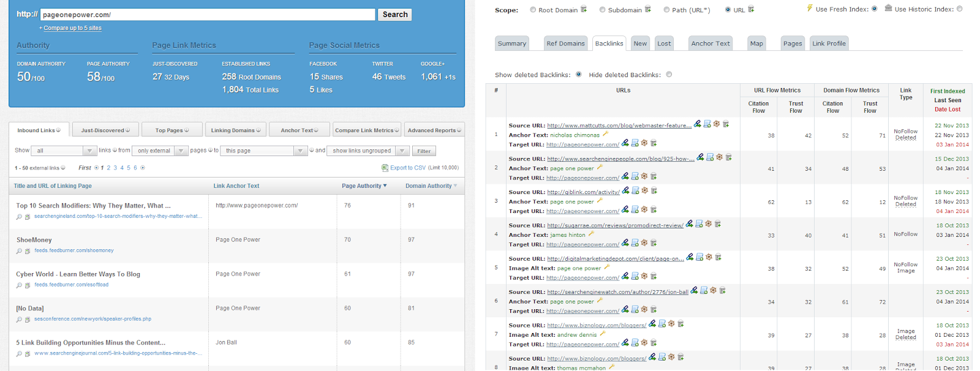
Task: Enable Use Fresh Index radio
Action: pyautogui.click(x=874, y=9)
